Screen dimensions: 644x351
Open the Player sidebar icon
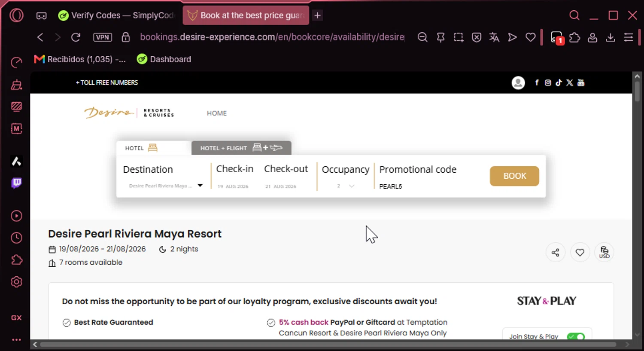click(16, 216)
